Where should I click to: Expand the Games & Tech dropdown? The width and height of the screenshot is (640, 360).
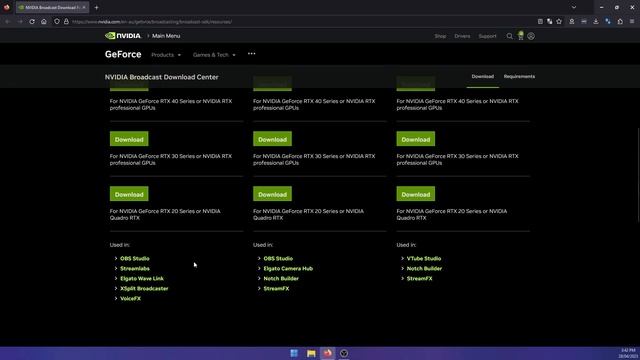pos(214,55)
